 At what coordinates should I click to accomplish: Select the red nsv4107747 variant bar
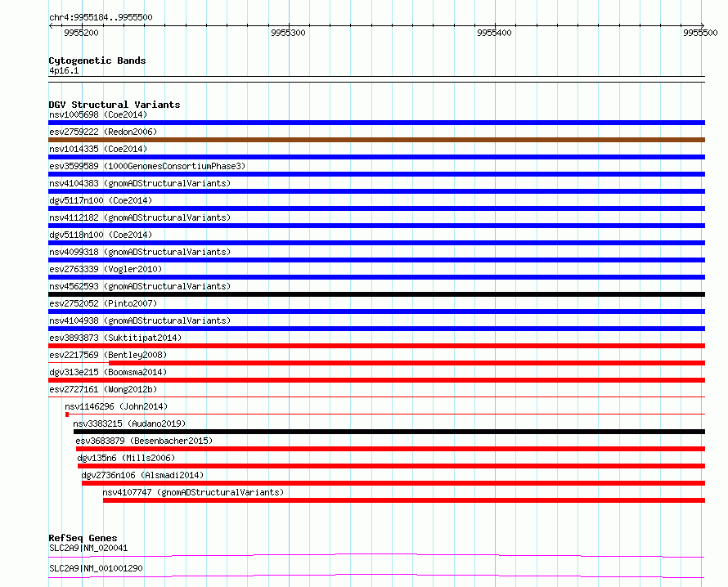pos(404,500)
